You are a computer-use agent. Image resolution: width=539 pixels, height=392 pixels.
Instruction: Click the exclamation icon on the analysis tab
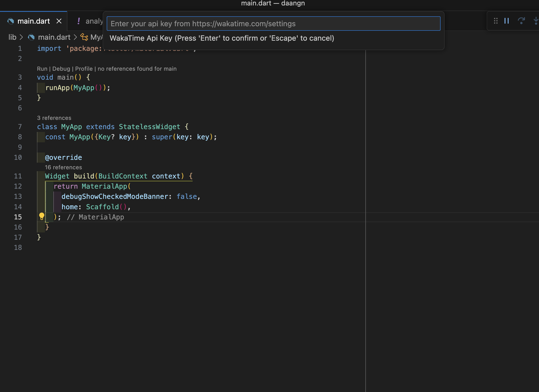(79, 21)
